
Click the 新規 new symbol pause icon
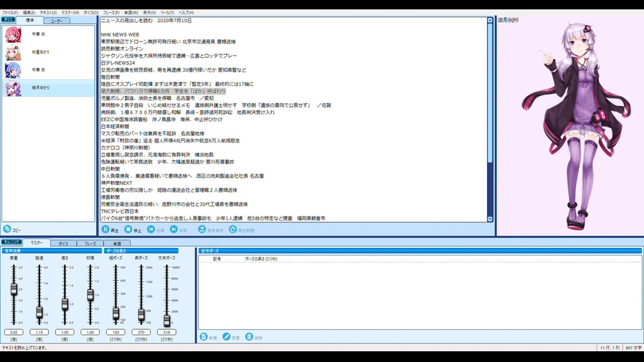[203, 337]
